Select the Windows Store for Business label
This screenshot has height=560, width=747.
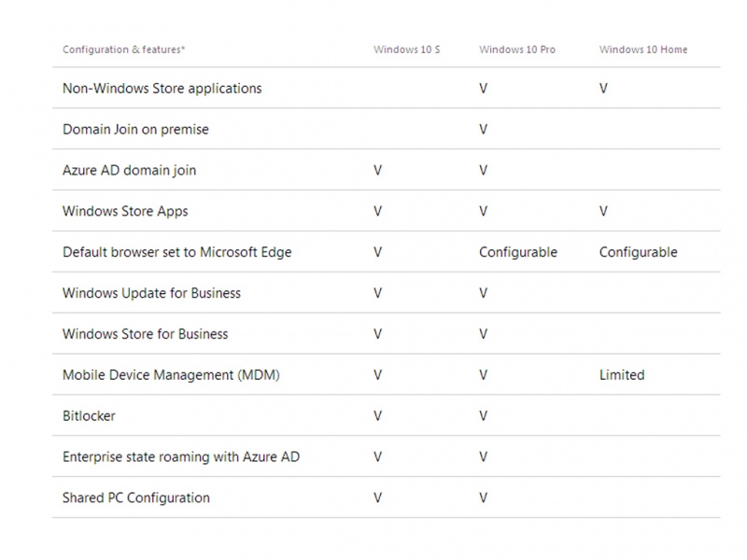click(145, 334)
